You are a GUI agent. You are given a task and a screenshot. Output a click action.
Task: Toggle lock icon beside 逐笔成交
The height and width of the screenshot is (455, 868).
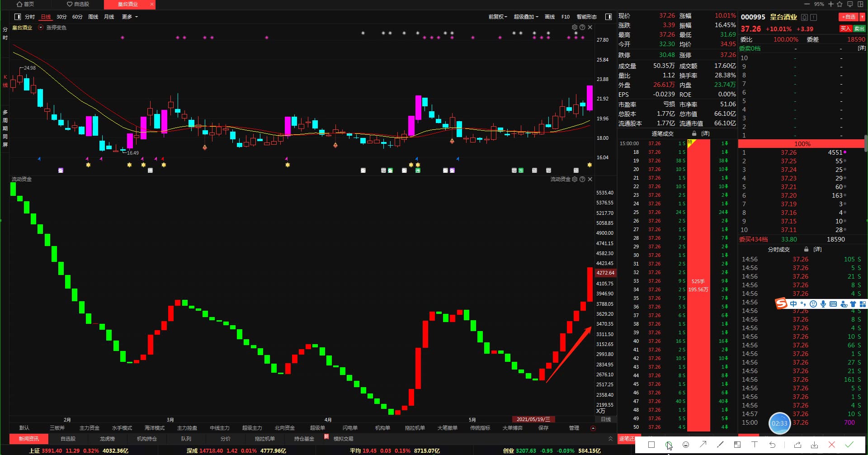click(694, 133)
